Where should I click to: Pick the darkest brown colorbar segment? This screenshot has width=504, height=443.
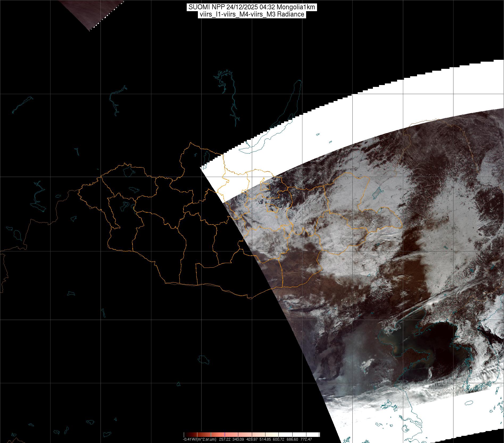coord(189,435)
